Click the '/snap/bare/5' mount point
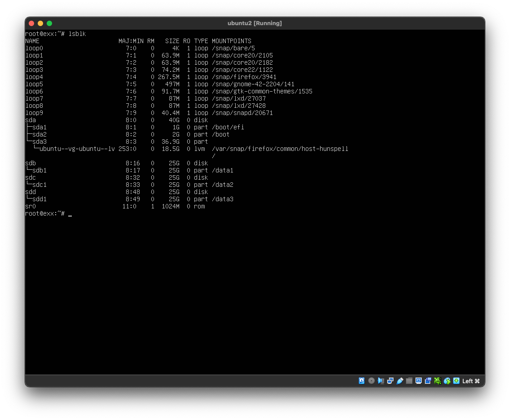Screen dimensions: 510x420 click(x=233, y=48)
